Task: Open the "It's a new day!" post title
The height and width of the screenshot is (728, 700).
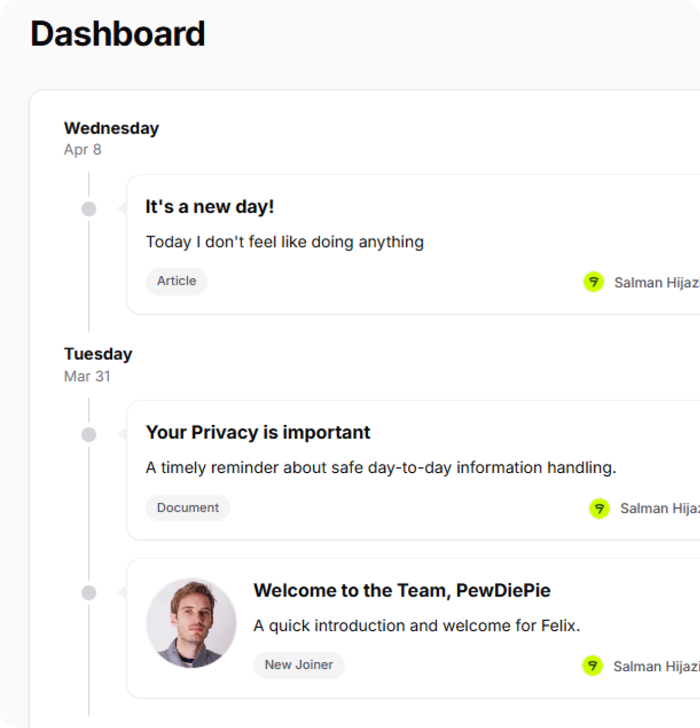Action: tap(210, 207)
